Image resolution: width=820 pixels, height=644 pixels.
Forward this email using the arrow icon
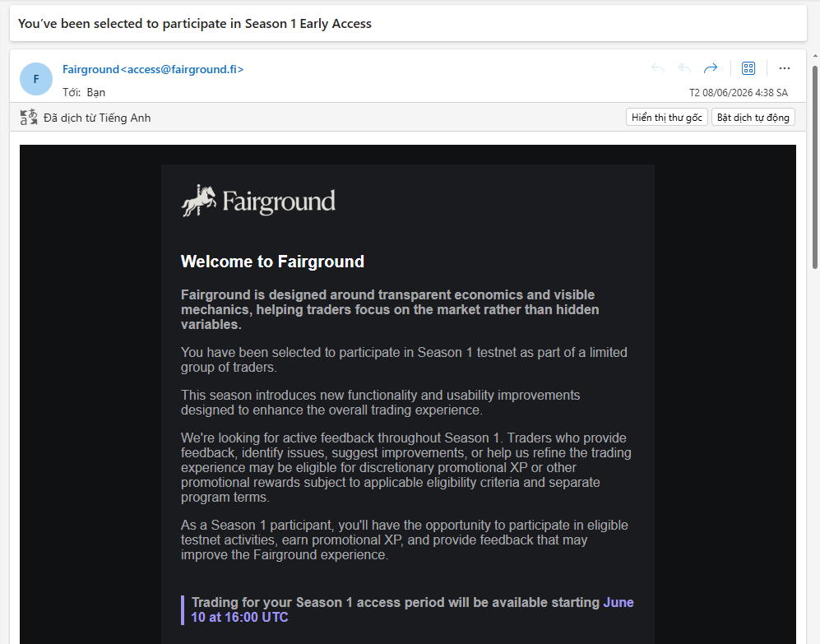(x=711, y=68)
